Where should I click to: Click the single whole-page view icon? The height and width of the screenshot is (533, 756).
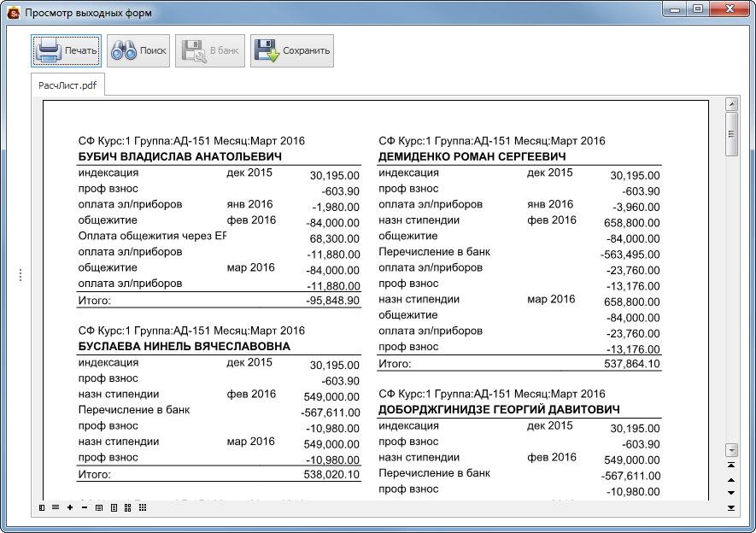point(114,507)
